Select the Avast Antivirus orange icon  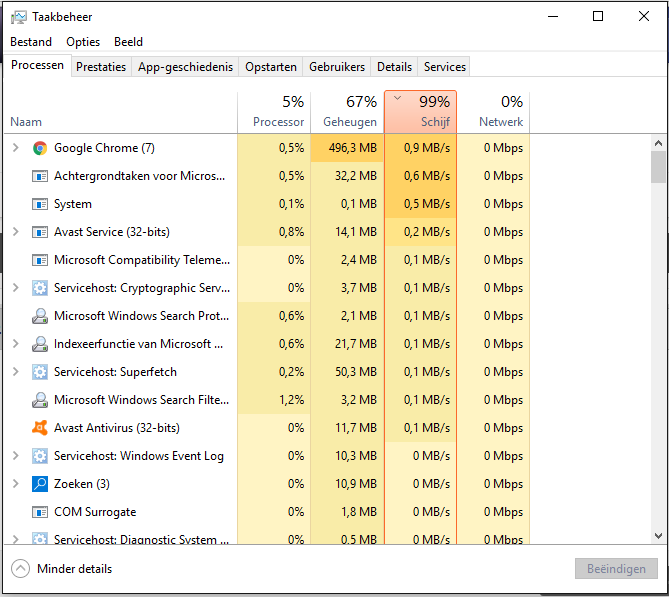40,428
